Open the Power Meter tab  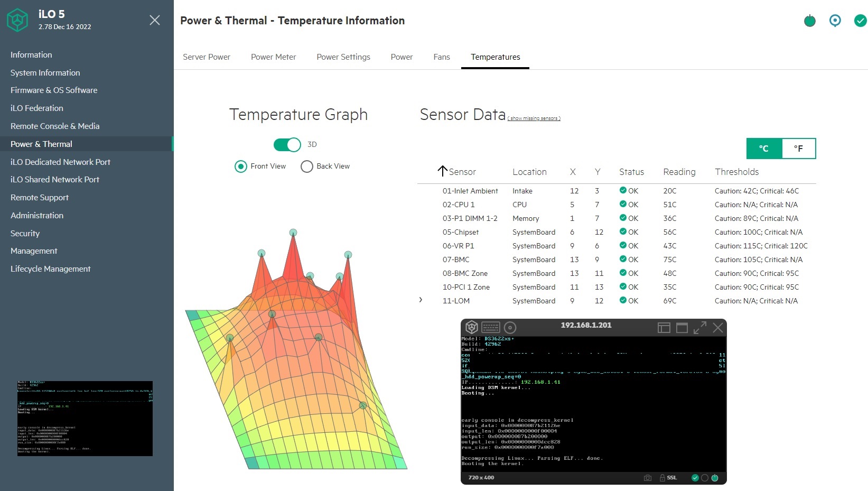click(273, 57)
